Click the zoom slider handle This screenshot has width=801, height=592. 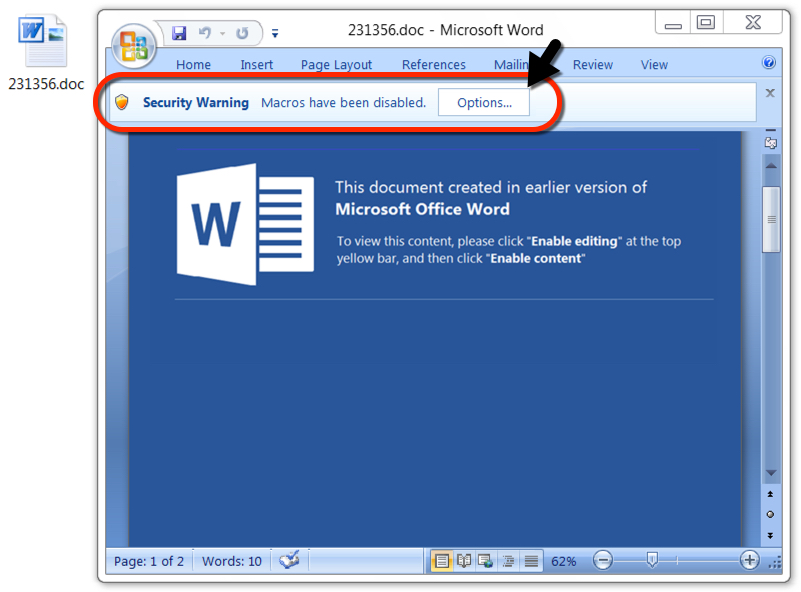click(652, 560)
